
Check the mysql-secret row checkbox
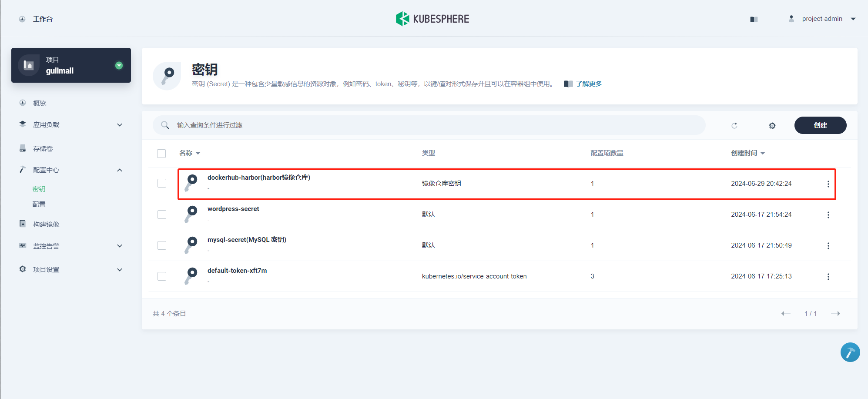coord(162,245)
